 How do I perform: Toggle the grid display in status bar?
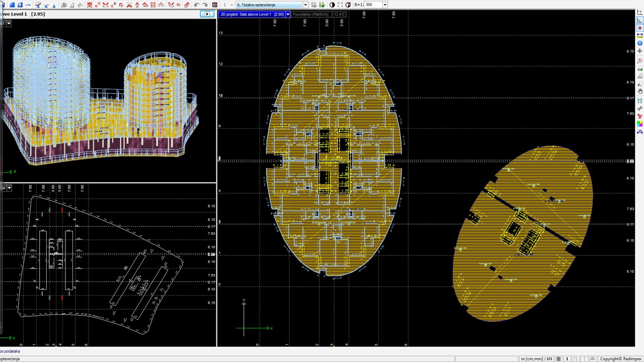(558, 359)
